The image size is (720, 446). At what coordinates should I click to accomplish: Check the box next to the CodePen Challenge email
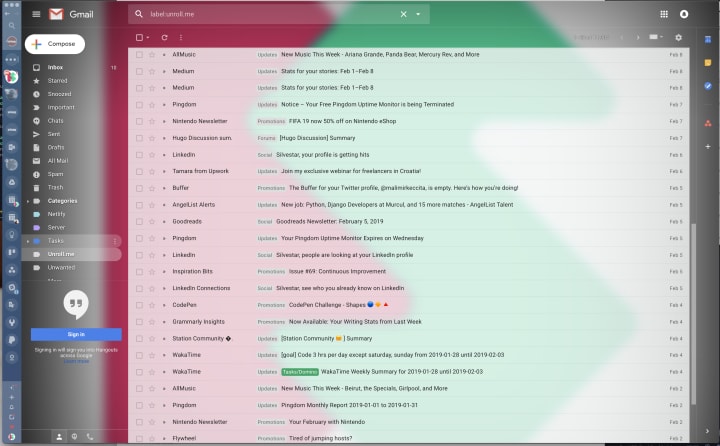coord(139,305)
